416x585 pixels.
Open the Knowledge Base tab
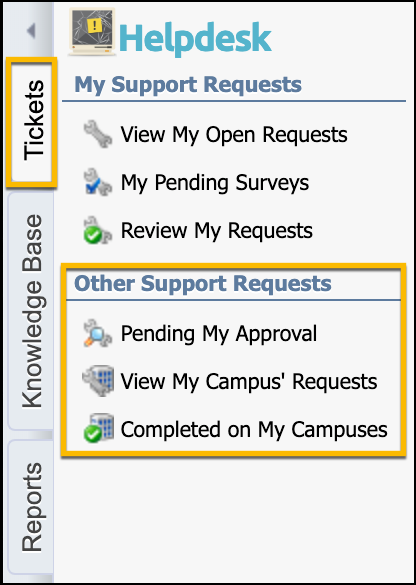(x=32, y=310)
